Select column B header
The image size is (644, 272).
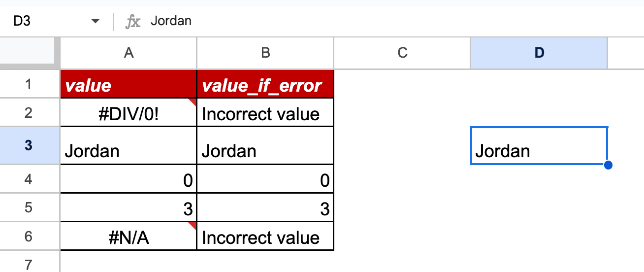[265, 53]
